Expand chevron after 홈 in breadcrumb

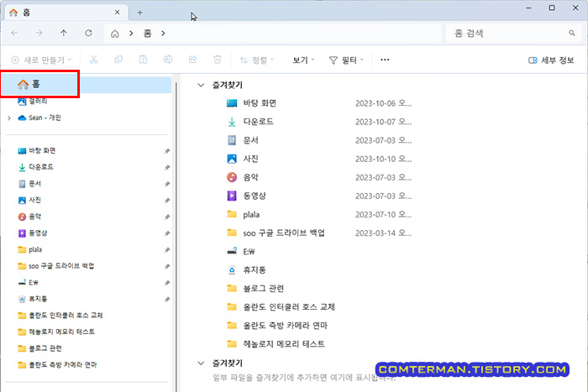[163, 34]
